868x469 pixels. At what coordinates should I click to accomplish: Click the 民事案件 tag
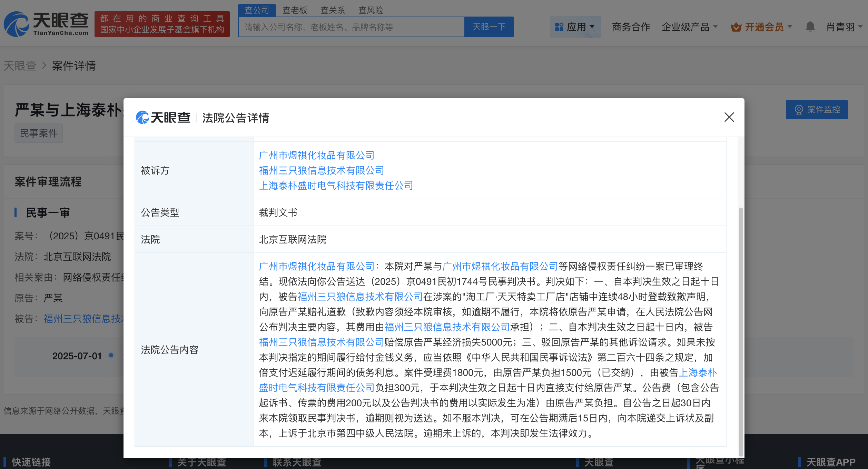[39, 133]
